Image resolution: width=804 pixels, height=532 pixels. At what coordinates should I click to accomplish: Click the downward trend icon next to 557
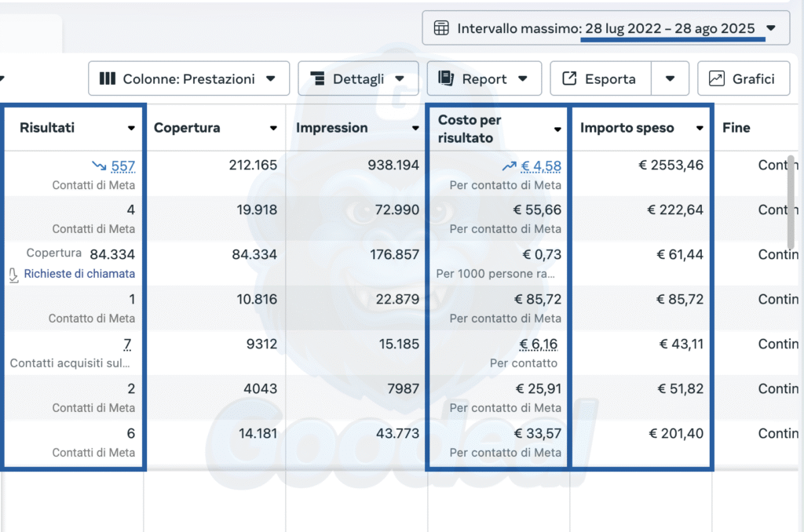(99, 166)
